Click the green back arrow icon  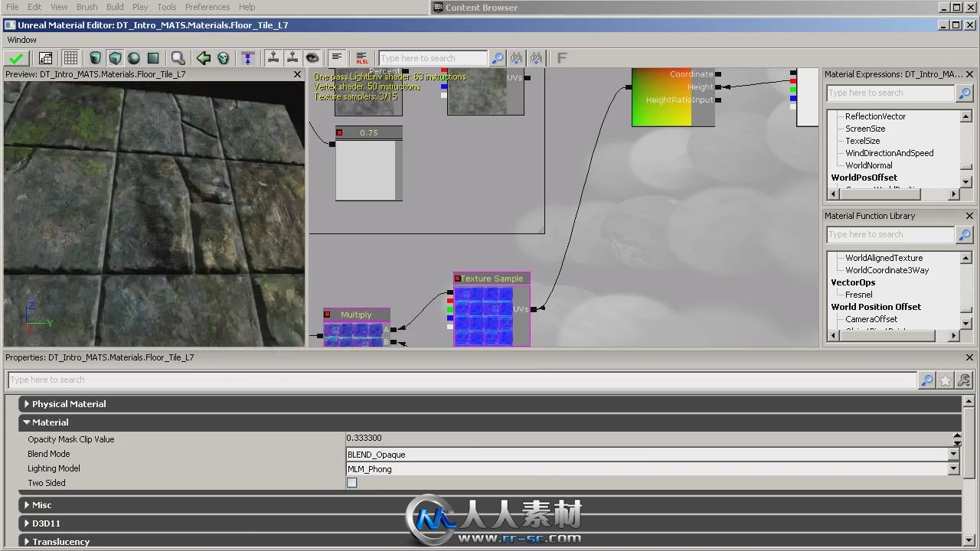coord(203,58)
